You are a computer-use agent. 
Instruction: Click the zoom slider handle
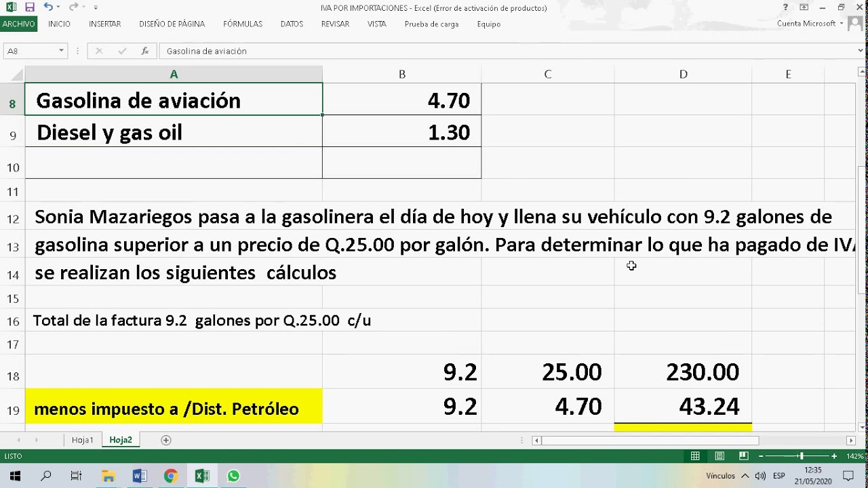click(801, 456)
